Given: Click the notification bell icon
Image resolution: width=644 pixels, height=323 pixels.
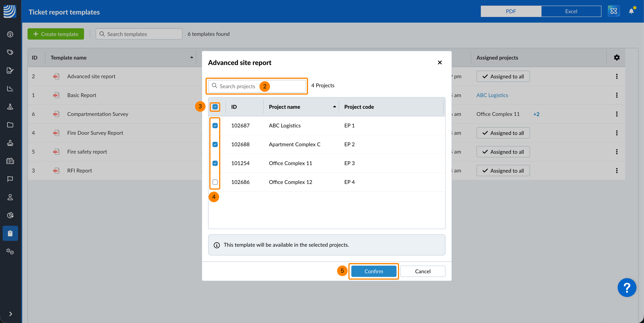Looking at the screenshot, I should 631,11.
